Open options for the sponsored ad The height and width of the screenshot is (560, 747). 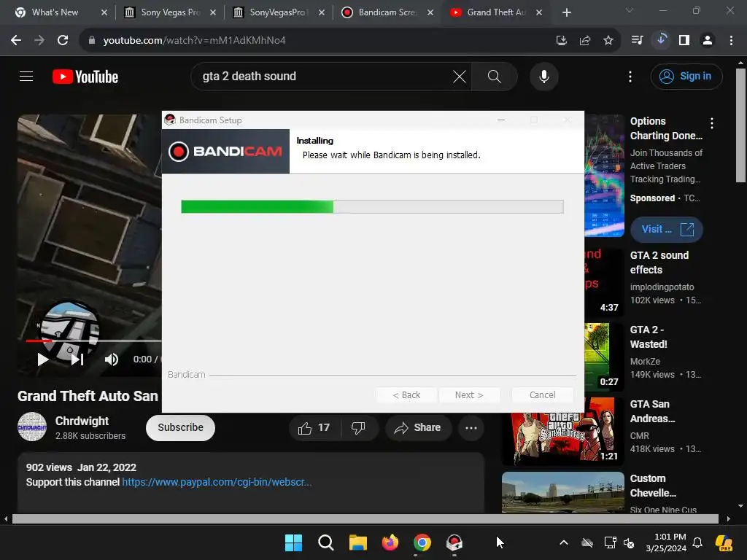click(712, 123)
